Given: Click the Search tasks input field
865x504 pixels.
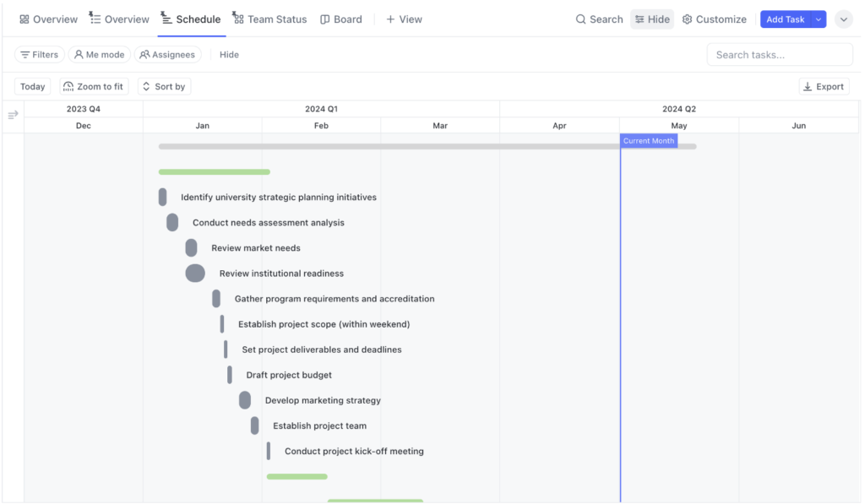Looking at the screenshot, I should point(779,55).
